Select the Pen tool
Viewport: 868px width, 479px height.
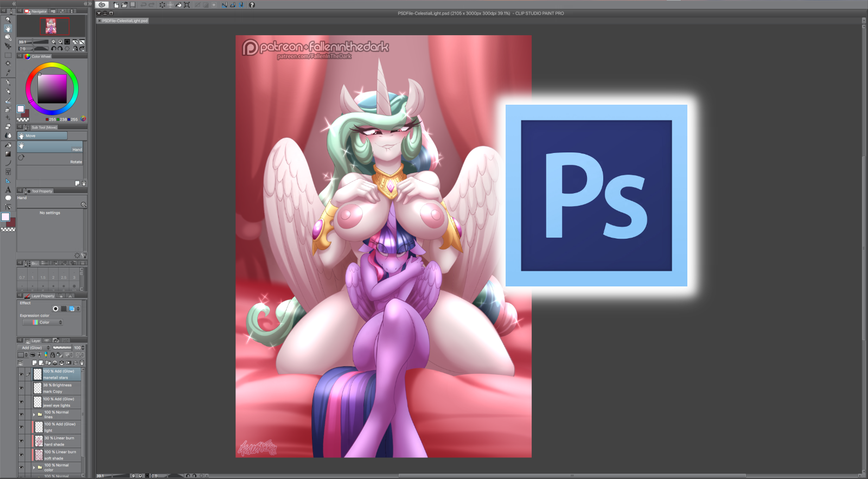pyautogui.click(x=8, y=82)
